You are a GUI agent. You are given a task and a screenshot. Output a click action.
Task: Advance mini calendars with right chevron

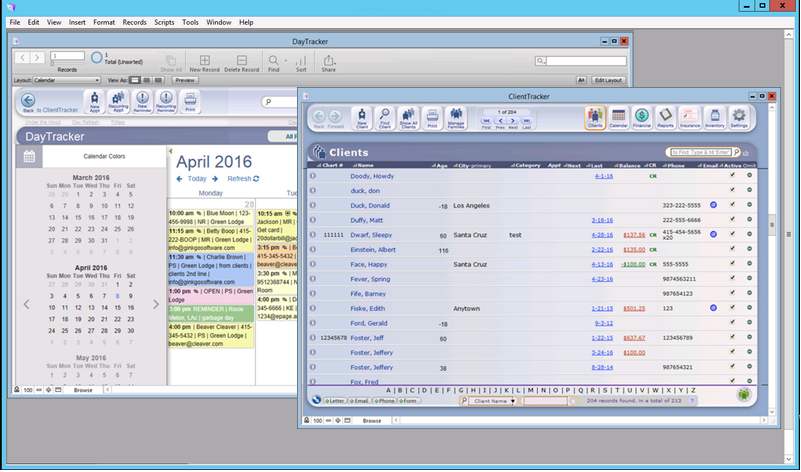(x=156, y=304)
